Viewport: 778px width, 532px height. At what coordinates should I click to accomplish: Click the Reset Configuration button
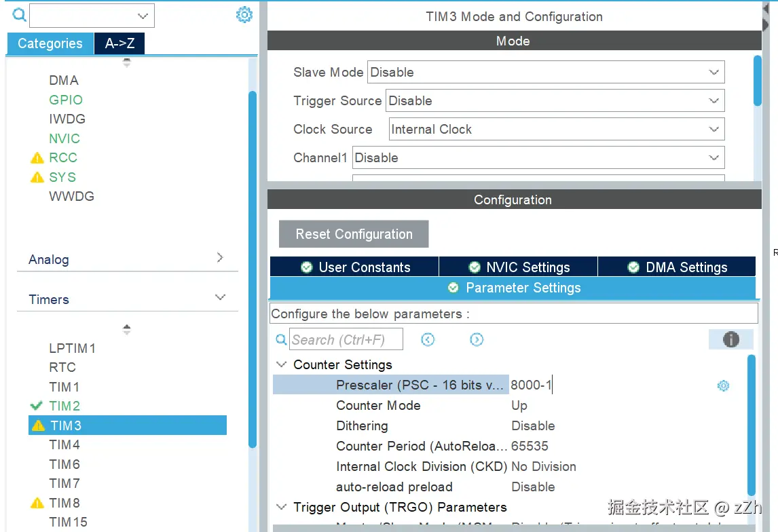pos(354,234)
